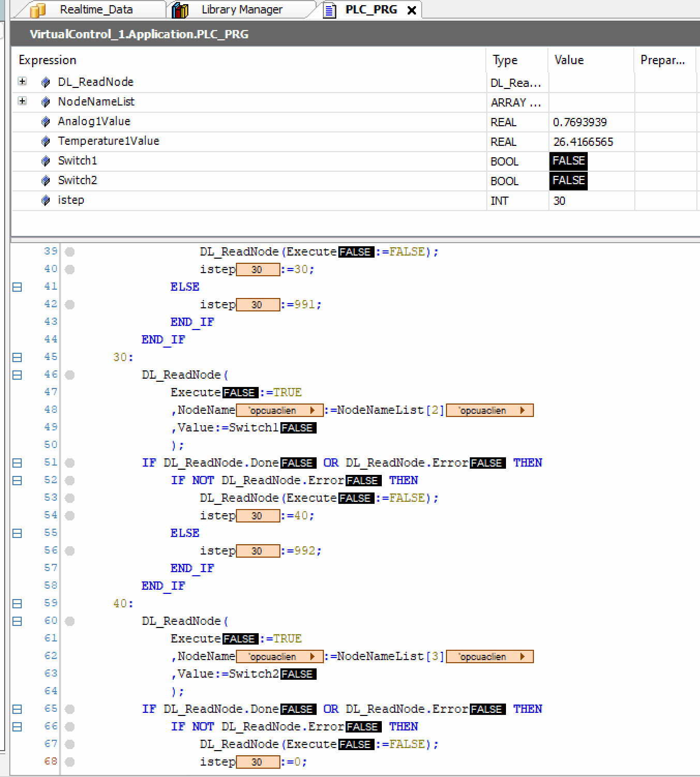Click the NodeNameList ARRAY type cell
Screen dimensions: 700x777
(x=517, y=102)
